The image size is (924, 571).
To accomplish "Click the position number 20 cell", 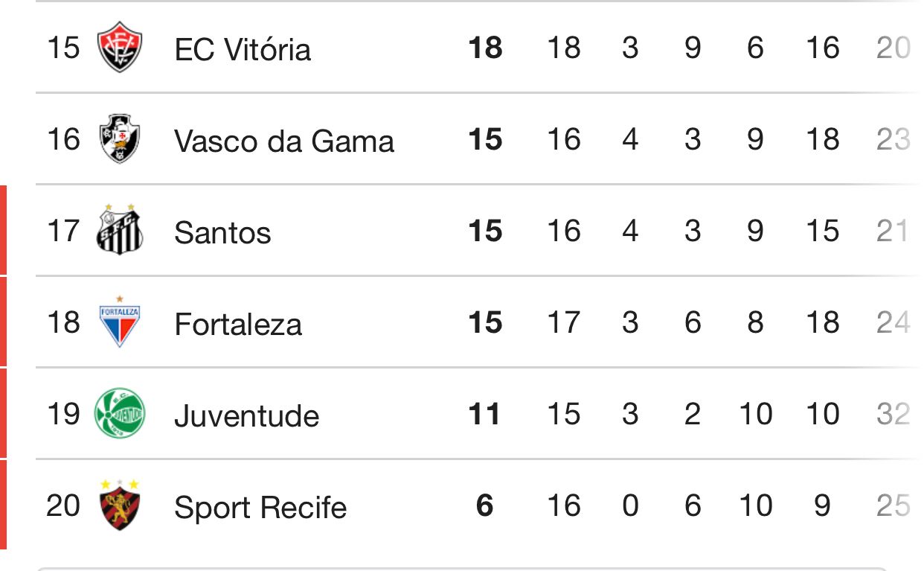I will [63, 505].
